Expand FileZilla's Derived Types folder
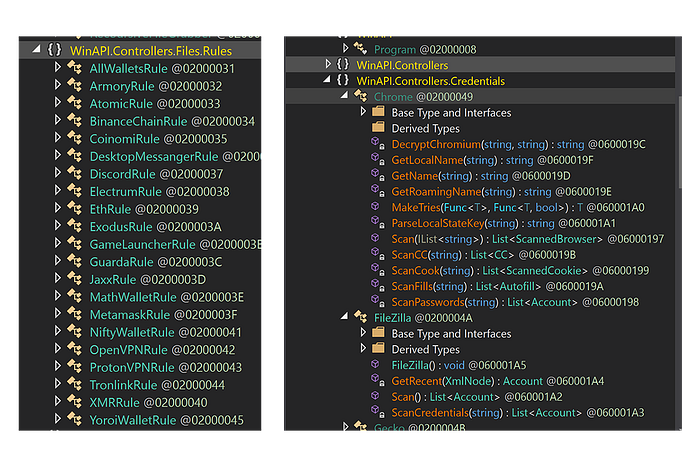The width and height of the screenshot is (700, 467). click(363, 348)
